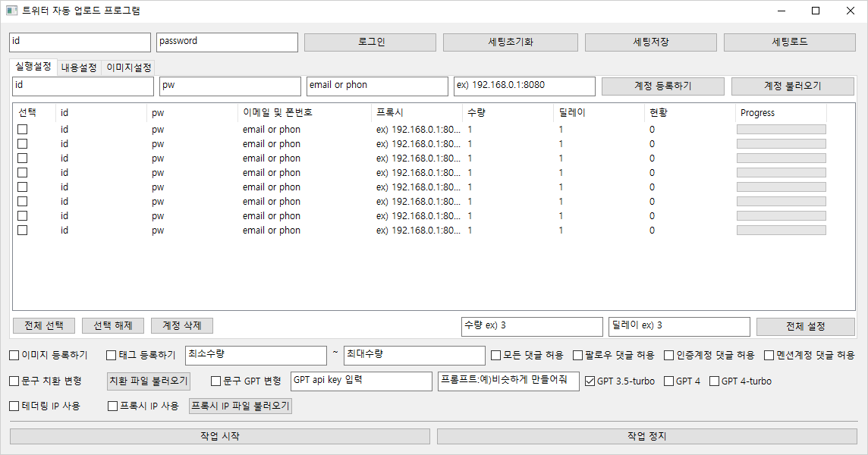Save settings using 세팅저장
This screenshot has width=868, height=455.
(651, 42)
